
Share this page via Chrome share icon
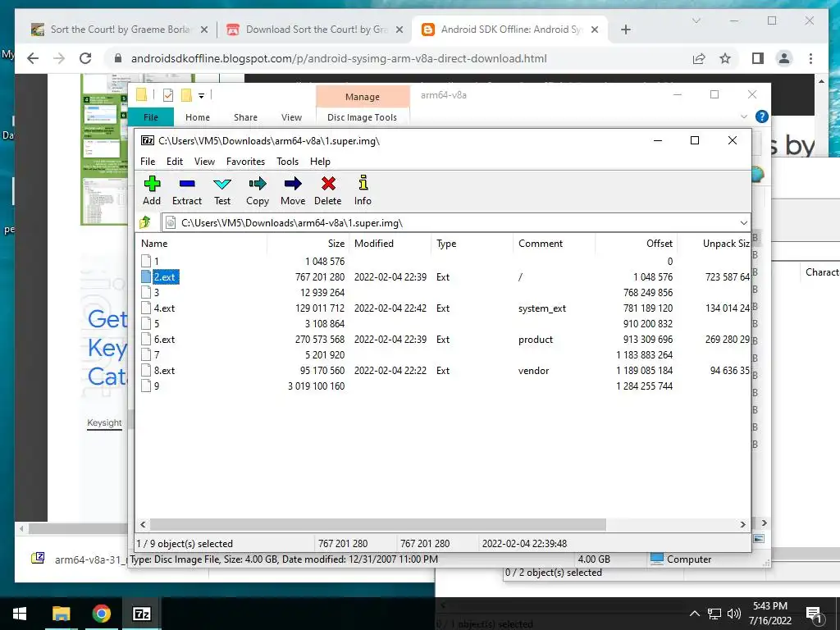[699, 58]
